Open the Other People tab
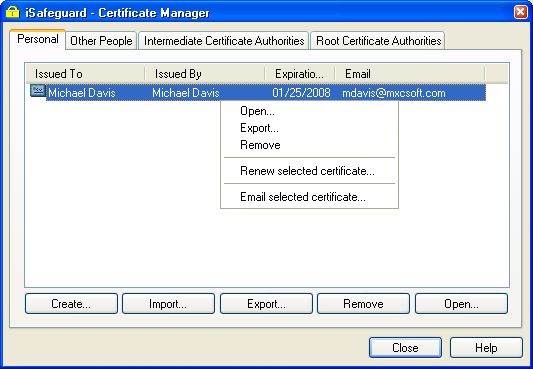 [x=101, y=41]
